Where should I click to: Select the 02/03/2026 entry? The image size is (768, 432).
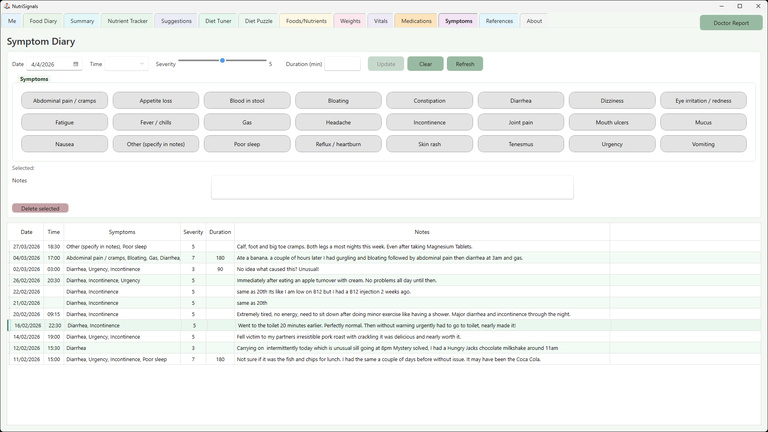[x=384, y=269]
